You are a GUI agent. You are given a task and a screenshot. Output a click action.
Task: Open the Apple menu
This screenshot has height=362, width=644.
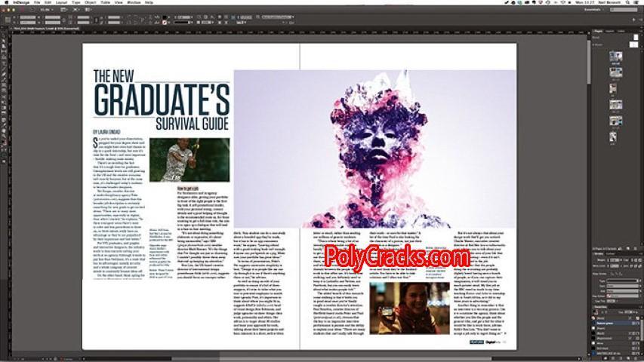[x=7, y=2]
